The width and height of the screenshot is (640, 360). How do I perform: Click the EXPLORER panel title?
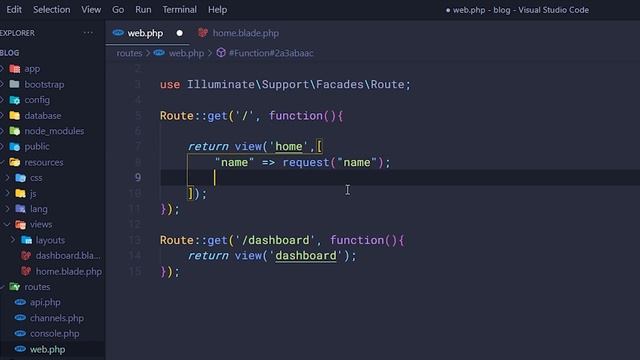tap(17, 33)
